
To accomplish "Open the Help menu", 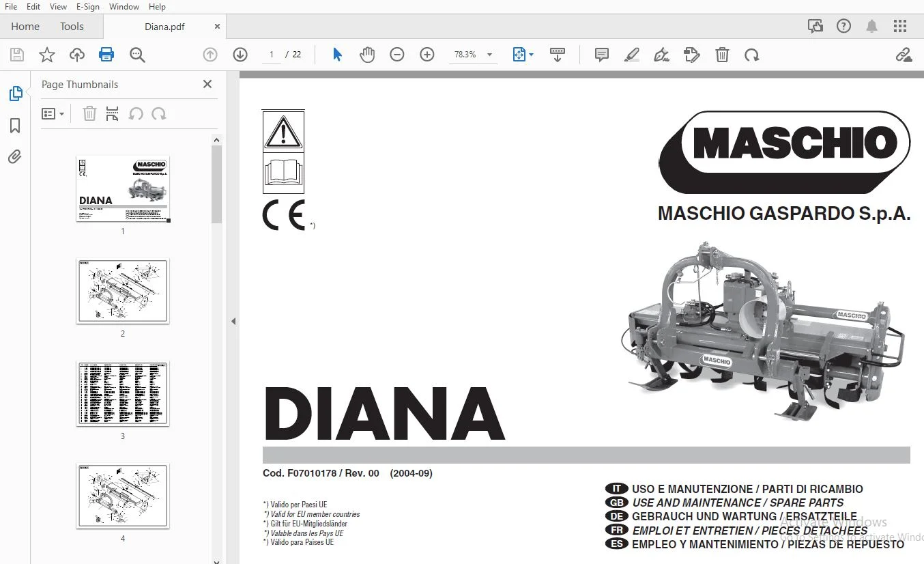I will click(157, 7).
